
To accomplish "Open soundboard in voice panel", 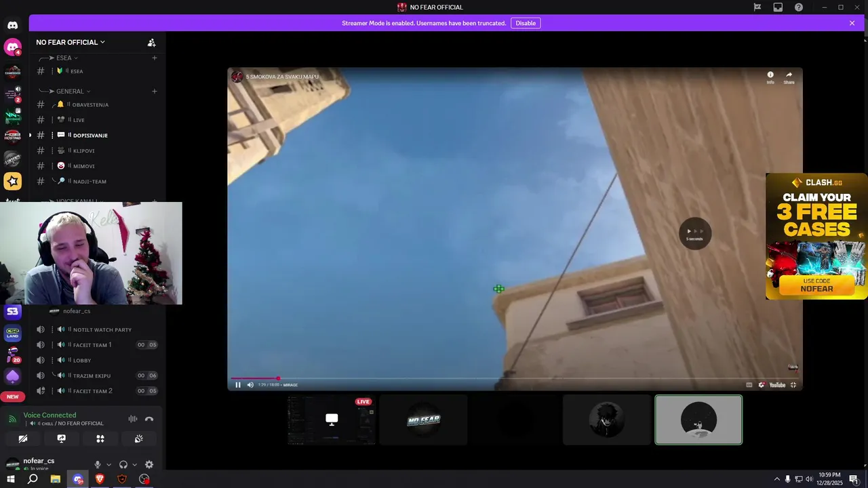I will point(139,439).
